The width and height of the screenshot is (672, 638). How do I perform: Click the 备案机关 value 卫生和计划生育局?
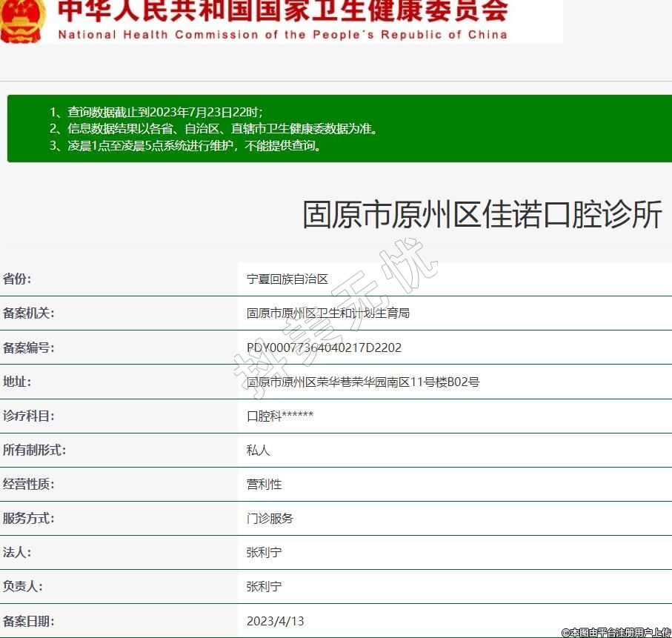click(327, 313)
